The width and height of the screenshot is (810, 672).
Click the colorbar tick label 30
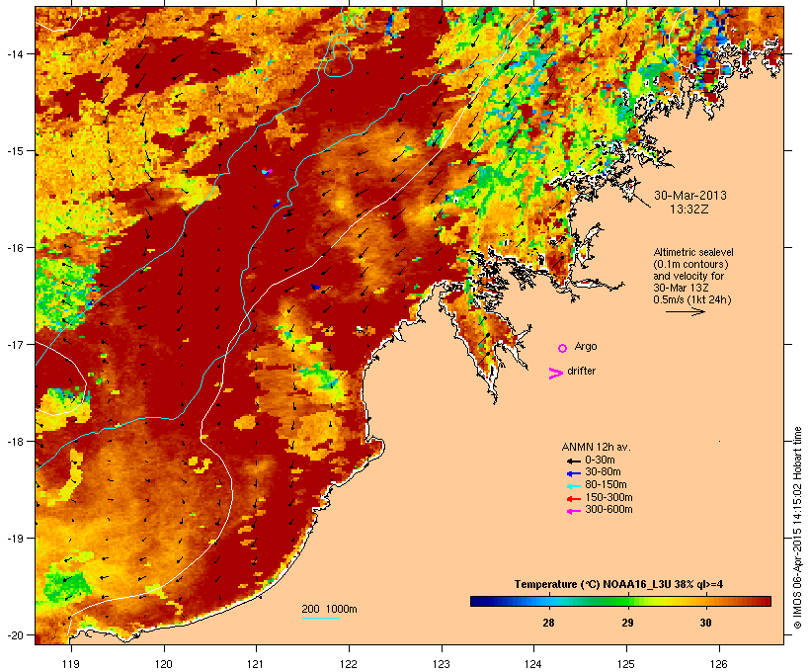coord(705,623)
